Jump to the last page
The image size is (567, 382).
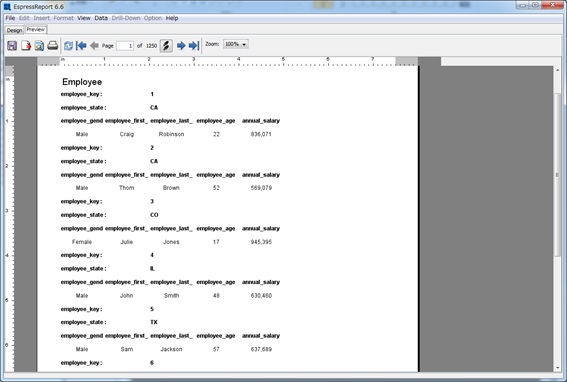tap(194, 46)
